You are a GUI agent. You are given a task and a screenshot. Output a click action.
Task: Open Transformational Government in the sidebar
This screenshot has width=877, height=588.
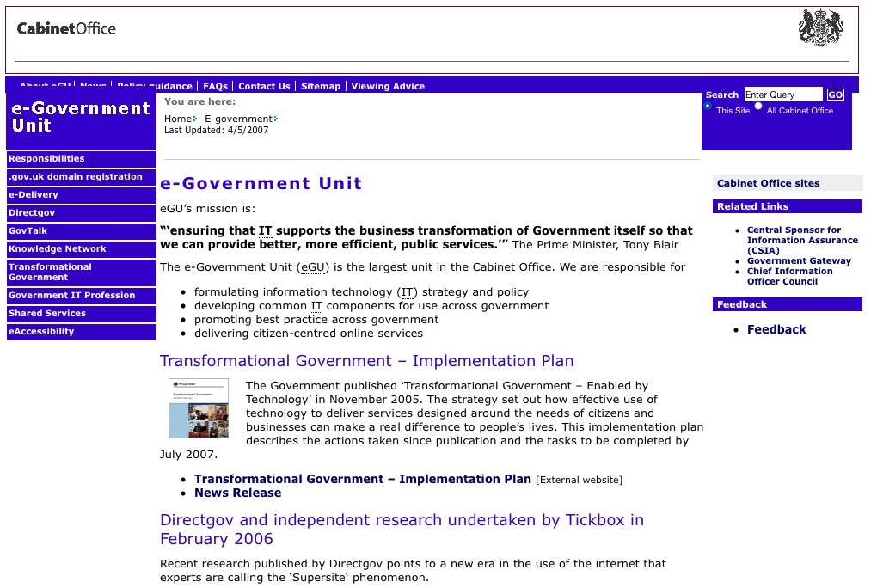click(x=81, y=272)
